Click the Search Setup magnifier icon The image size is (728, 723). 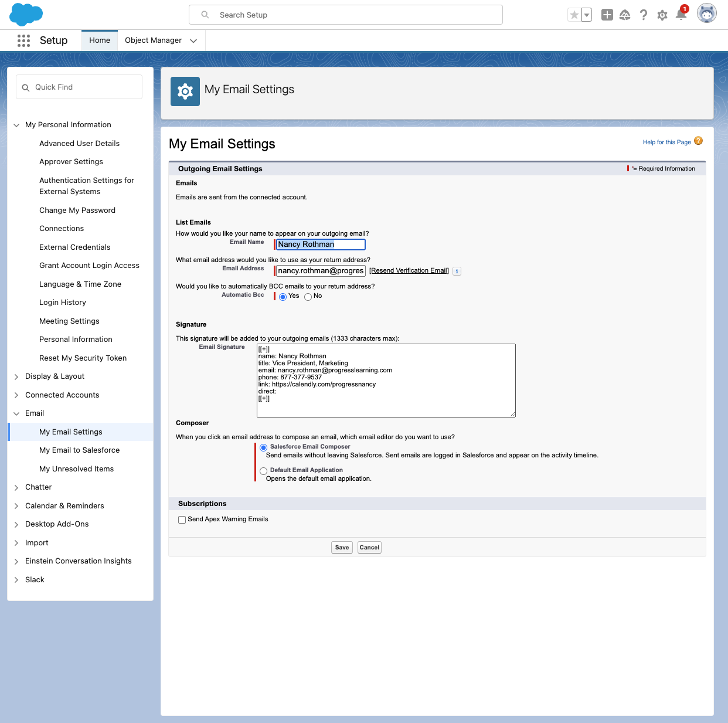205,15
